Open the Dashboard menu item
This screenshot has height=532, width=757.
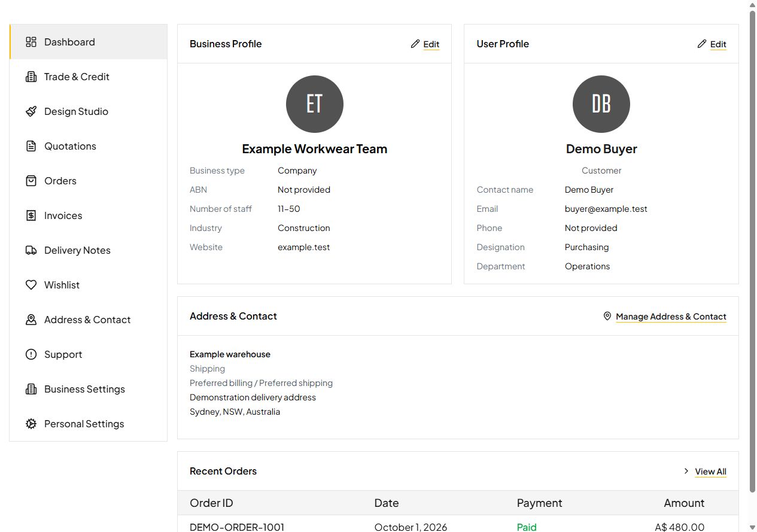pos(89,42)
